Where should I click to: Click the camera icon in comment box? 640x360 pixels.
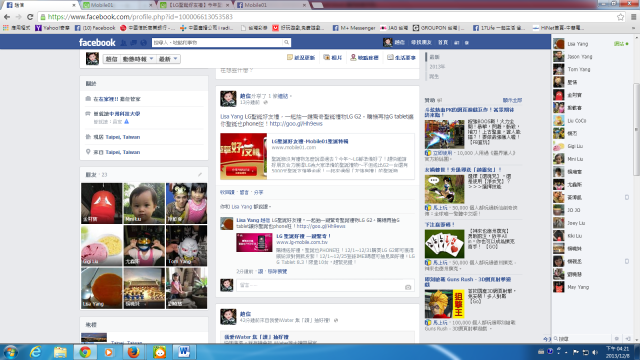coord(408,287)
